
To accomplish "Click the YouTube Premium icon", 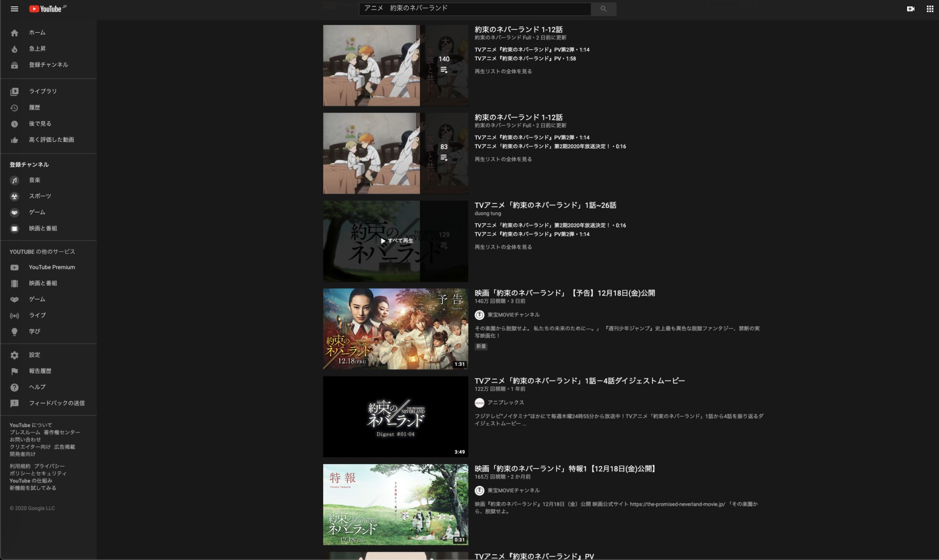I will click(x=15, y=268).
